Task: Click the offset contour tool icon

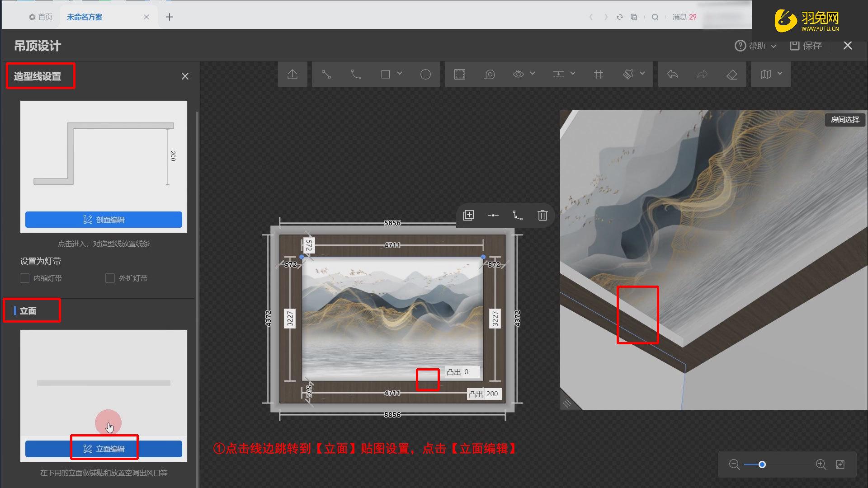Action: coord(490,75)
